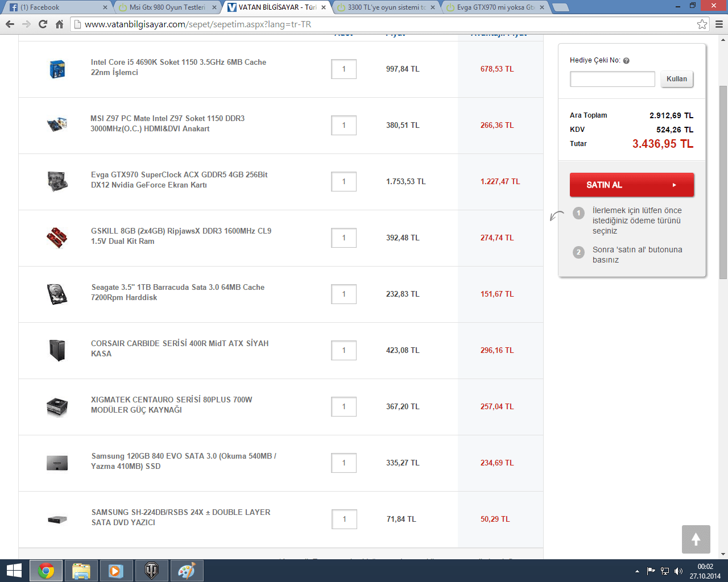Show hidden system tray icons
The height and width of the screenshot is (582, 728).
[637, 571]
